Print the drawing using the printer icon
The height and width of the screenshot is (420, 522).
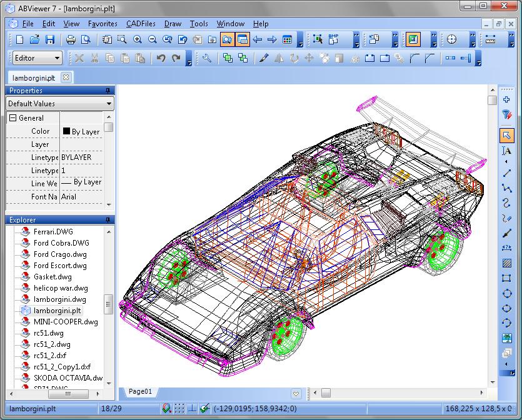point(71,39)
